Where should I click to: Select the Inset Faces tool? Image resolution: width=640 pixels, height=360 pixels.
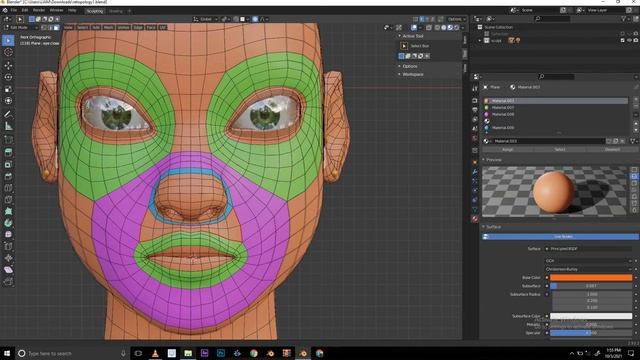[x=8, y=164]
